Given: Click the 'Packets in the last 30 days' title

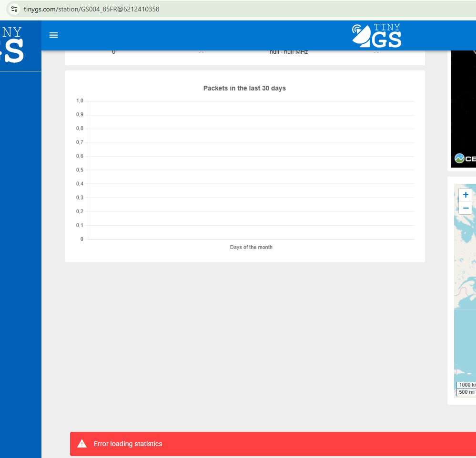Looking at the screenshot, I should [x=244, y=88].
